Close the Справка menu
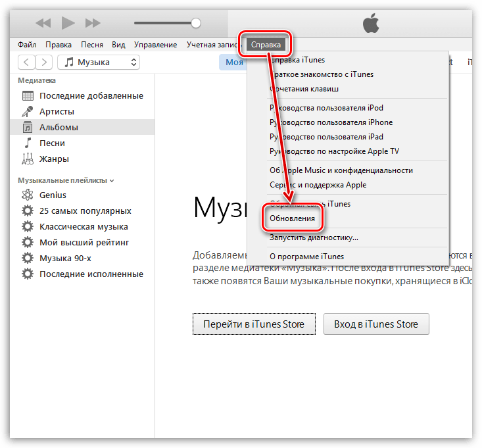This screenshot has width=482, height=448. click(266, 45)
